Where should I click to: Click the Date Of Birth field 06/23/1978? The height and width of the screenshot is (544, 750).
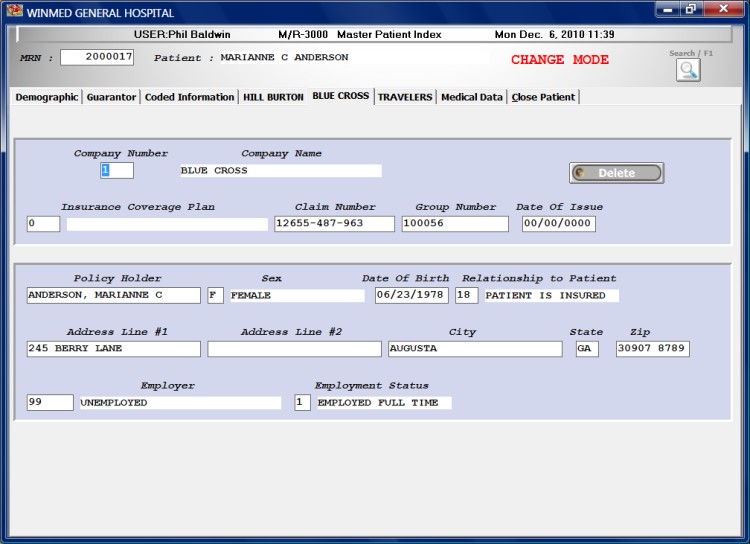pos(411,295)
